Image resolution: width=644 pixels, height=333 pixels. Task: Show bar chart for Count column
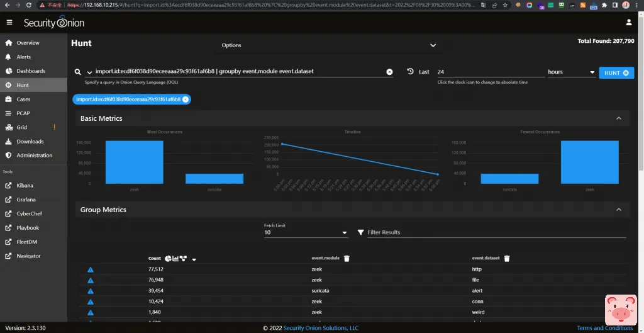pos(175,259)
